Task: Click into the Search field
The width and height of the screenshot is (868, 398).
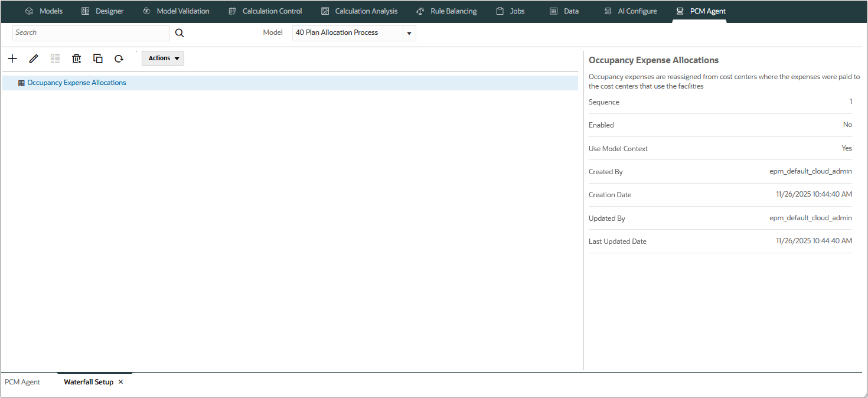Action: tap(91, 32)
